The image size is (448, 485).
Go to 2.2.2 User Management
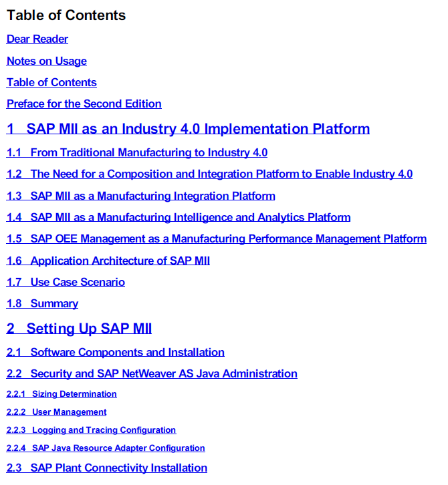pos(56,412)
